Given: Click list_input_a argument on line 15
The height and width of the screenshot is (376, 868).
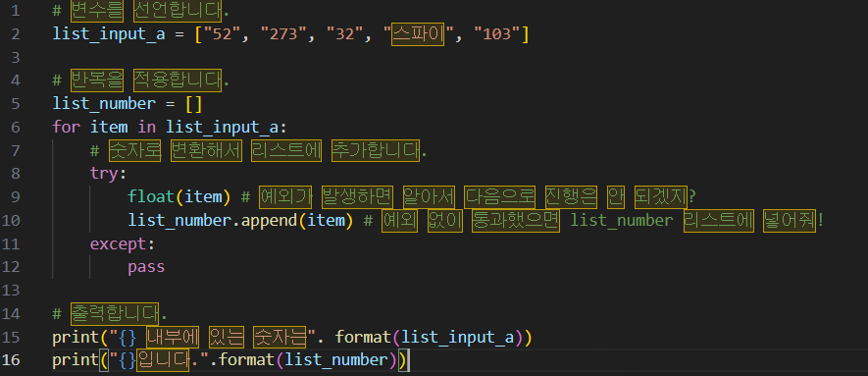Looking at the screenshot, I should (x=457, y=337).
